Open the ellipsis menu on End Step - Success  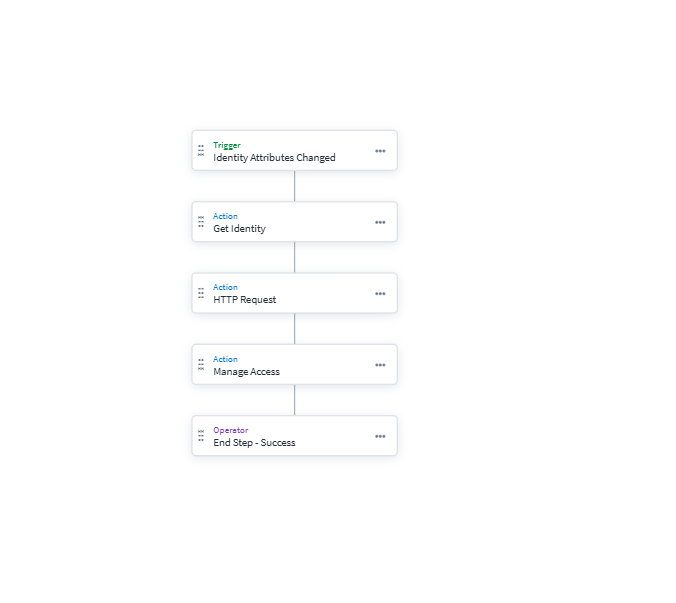coord(380,436)
